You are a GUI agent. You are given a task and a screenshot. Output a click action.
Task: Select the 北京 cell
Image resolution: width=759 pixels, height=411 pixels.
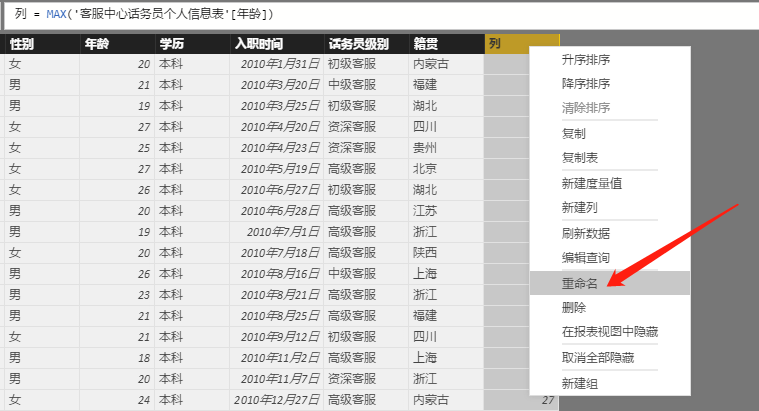point(425,169)
